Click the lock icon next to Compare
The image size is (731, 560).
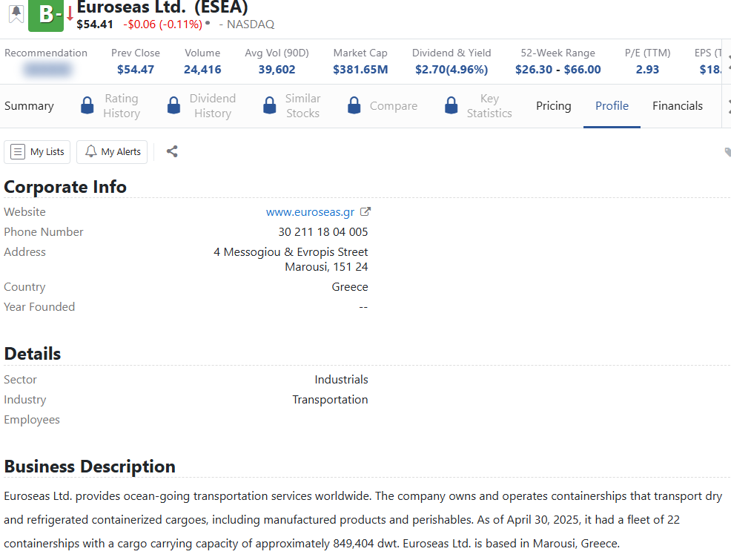click(x=354, y=106)
